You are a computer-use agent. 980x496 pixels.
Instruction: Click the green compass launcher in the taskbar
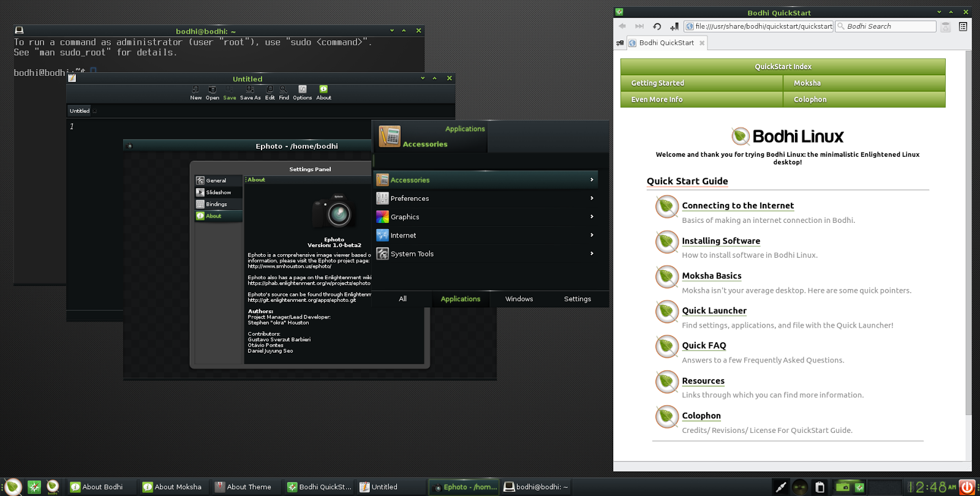pyautogui.click(x=34, y=487)
